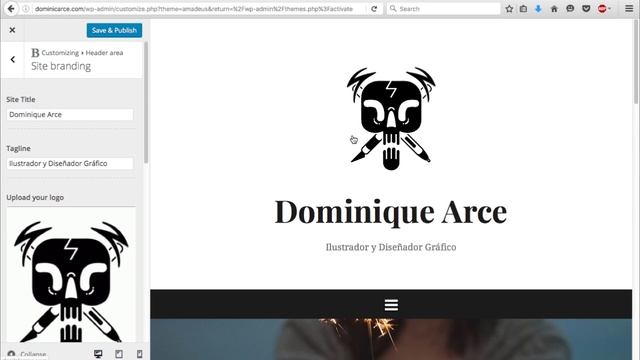640x360 pixels.
Task: Switch to tablet preview mode
Action: click(119, 354)
